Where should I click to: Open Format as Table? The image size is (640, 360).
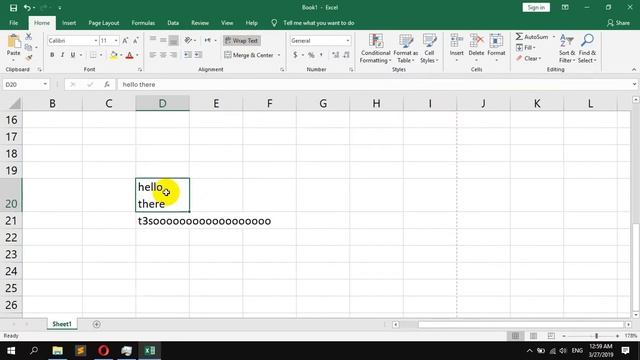point(406,48)
